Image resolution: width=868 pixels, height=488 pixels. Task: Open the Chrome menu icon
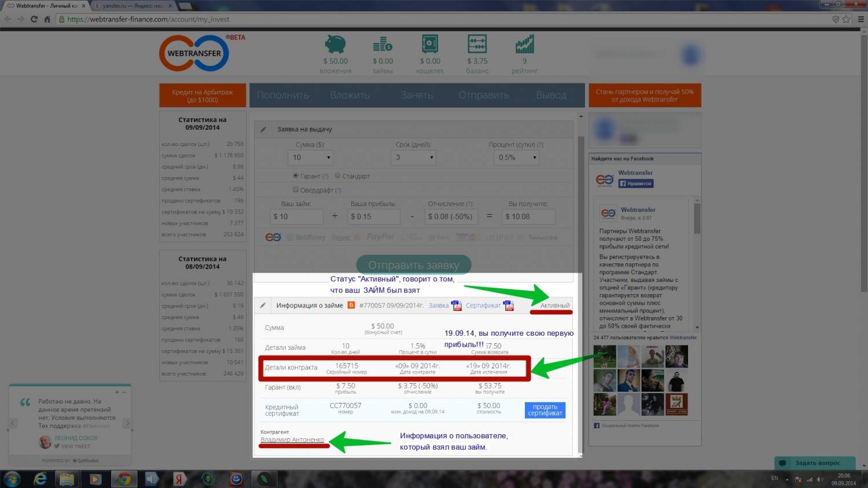(860, 19)
